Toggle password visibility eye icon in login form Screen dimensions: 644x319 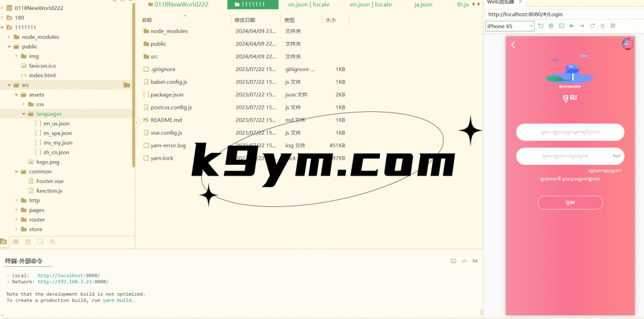[616, 156]
